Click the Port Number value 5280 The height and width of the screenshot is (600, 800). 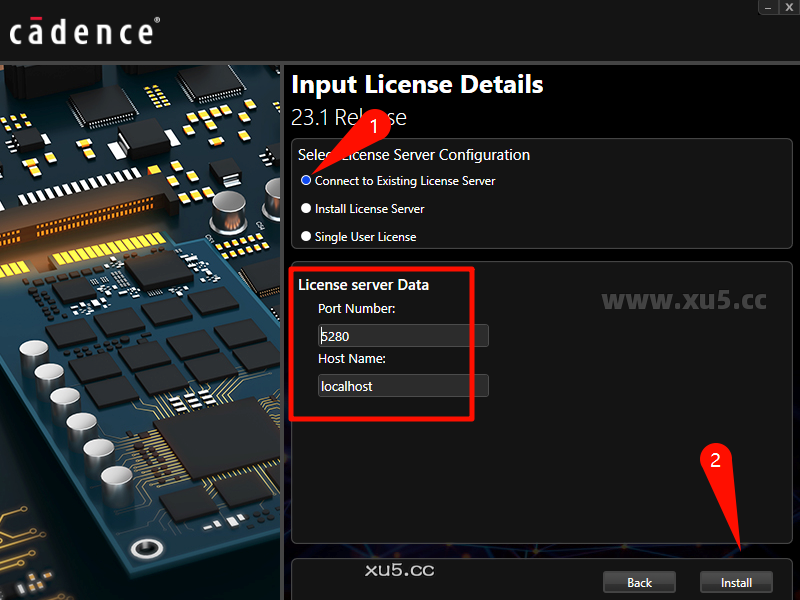[x=402, y=335]
